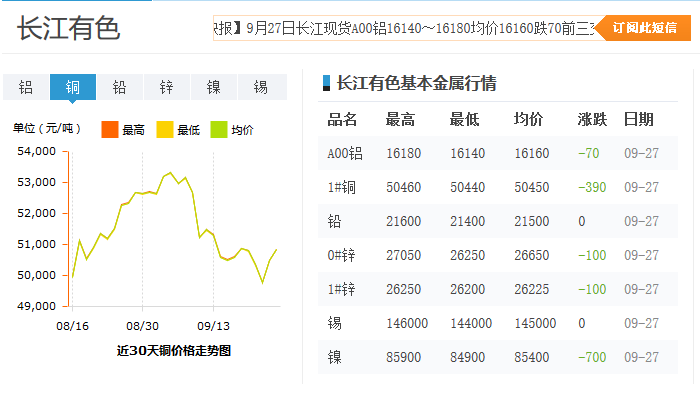Open the A00铝 row in table
The image size is (700, 406).
[x=345, y=153]
